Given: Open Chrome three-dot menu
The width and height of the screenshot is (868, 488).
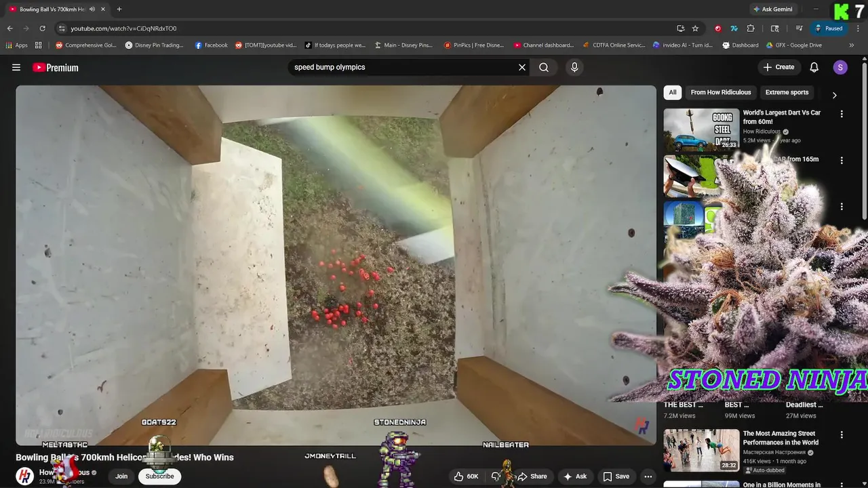Looking at the screenshot, I should click(858, 28).
